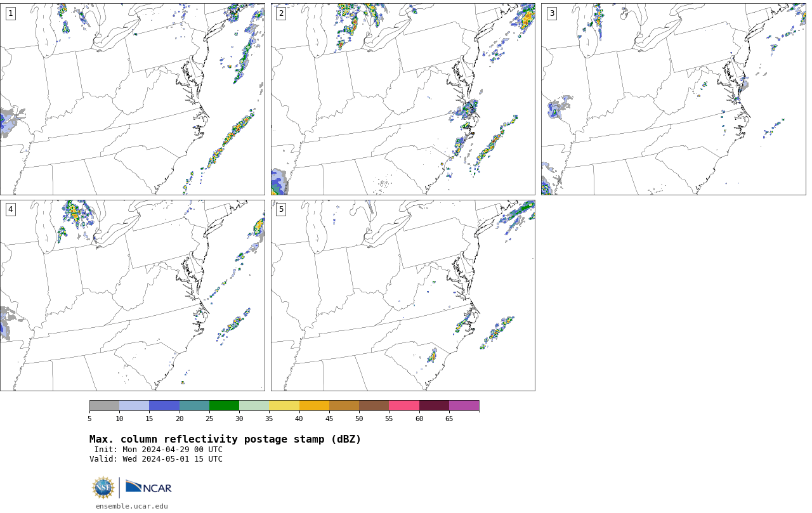Click the panel number label 4

pos(10,209)
